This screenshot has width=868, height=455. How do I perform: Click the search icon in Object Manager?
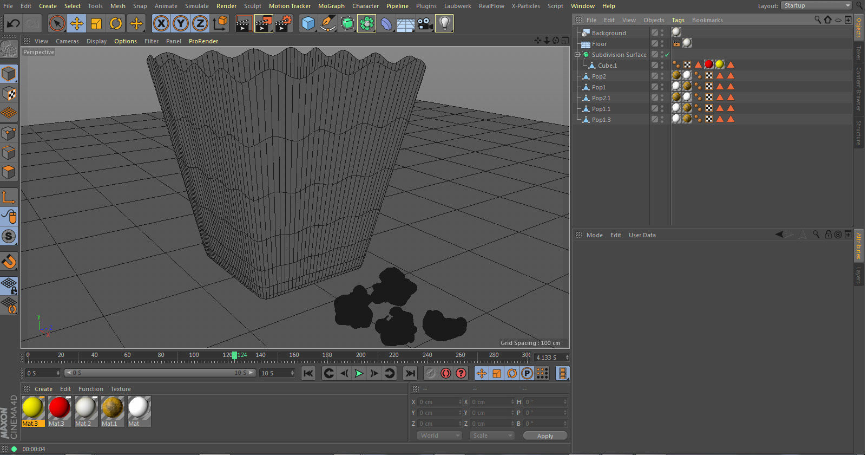pyautogui.click(x=818, y=20)
